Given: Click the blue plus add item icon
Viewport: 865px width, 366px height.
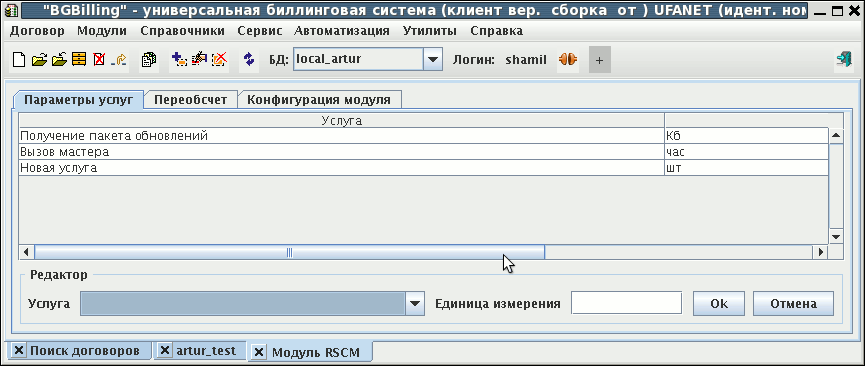Looking at the screenshot, I should coord(179,59).
